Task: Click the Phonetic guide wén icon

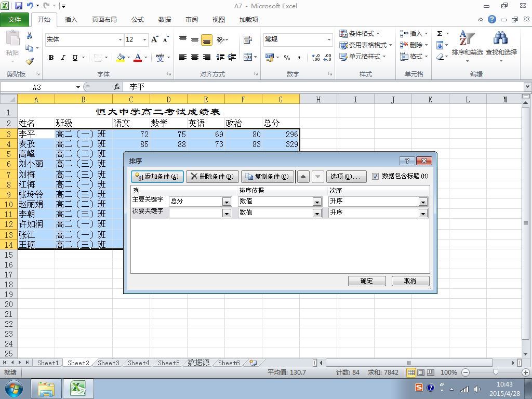Action: point(160,58)
